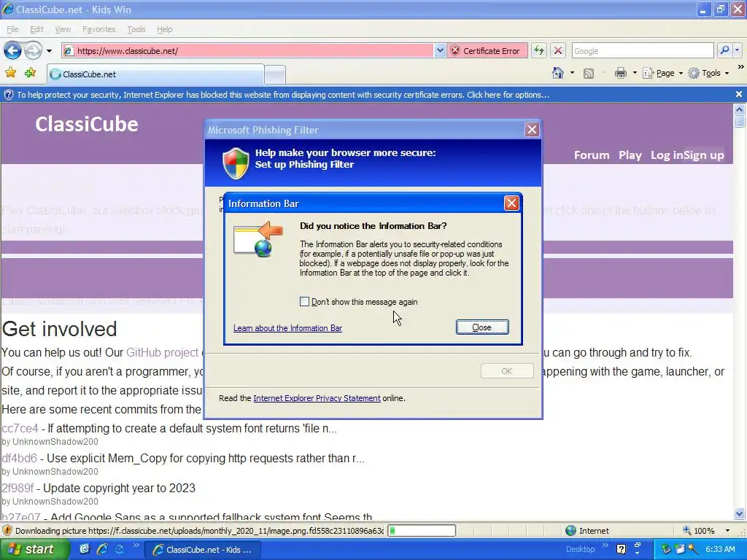Screen dimensions: 747x560
Task: Click the Show Desktop quick launch icon
Action: point(85,550)
